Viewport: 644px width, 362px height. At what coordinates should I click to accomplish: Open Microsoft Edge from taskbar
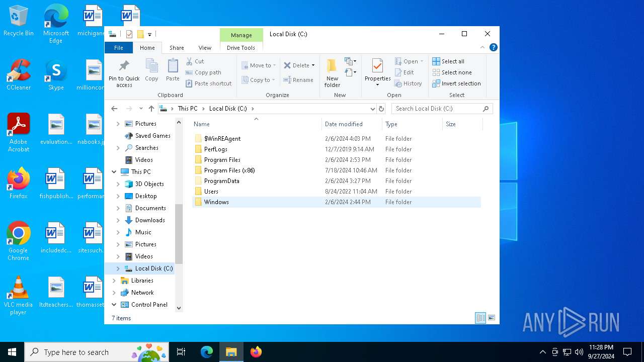pyautogui.click(x=207, y=352)
